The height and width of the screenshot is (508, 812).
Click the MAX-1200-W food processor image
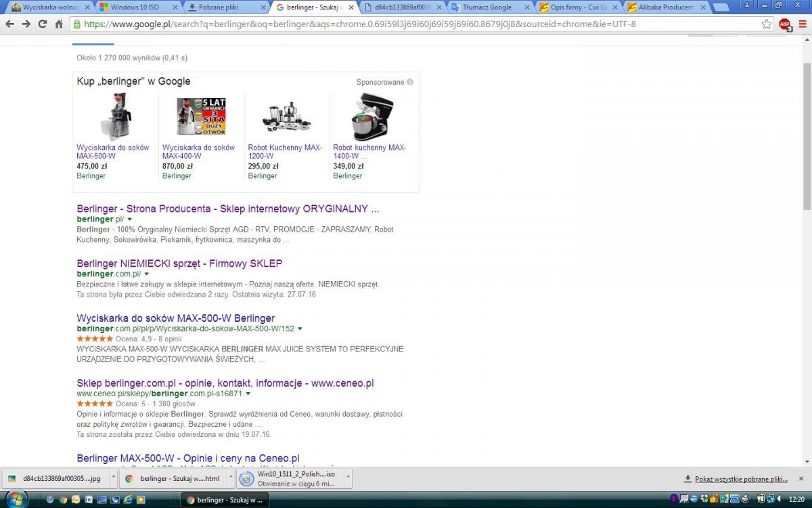tap(286, 117)
